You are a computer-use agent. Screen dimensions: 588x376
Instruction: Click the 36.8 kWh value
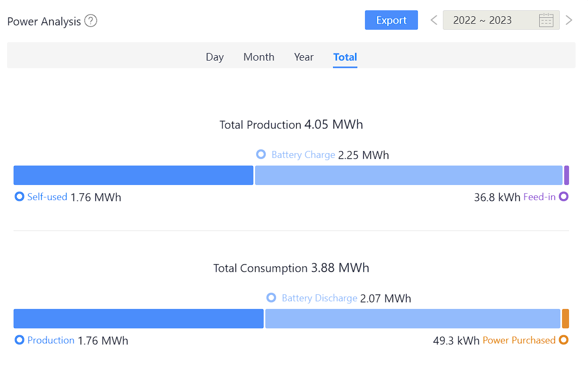497,197
